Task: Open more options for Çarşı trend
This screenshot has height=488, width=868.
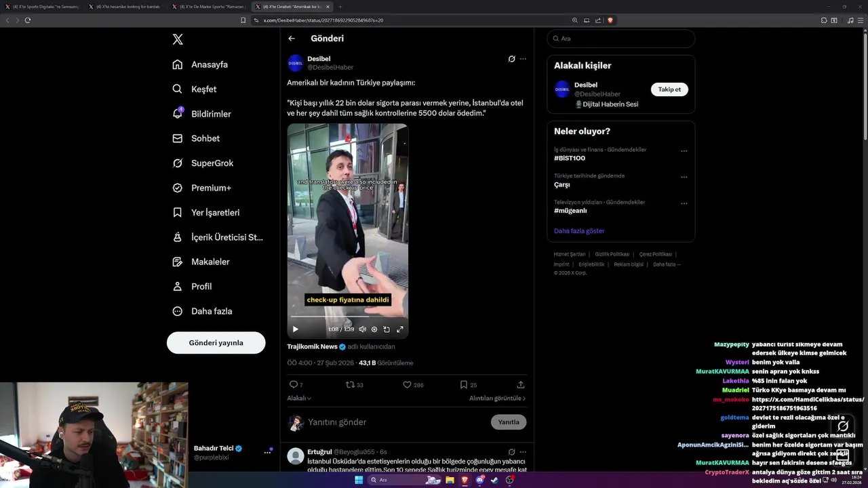Action: (684, 178)
